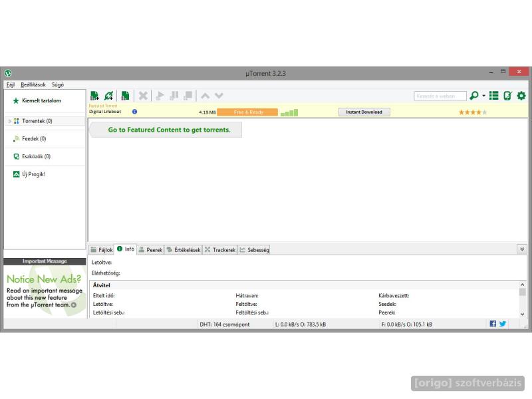Click Add Torrent from URL icon
This screenshot has height=399, width=532.
pyautogui.click(x=108, y=96)
